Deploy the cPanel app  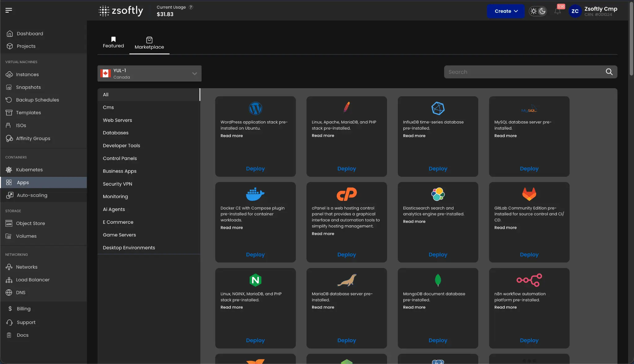[x=347, y=255]
